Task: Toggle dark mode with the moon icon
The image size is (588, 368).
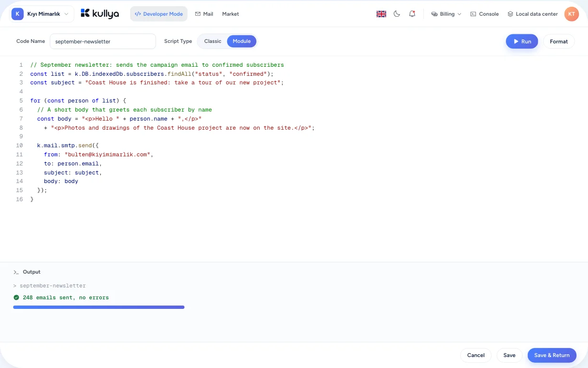Action: (397, 14)
